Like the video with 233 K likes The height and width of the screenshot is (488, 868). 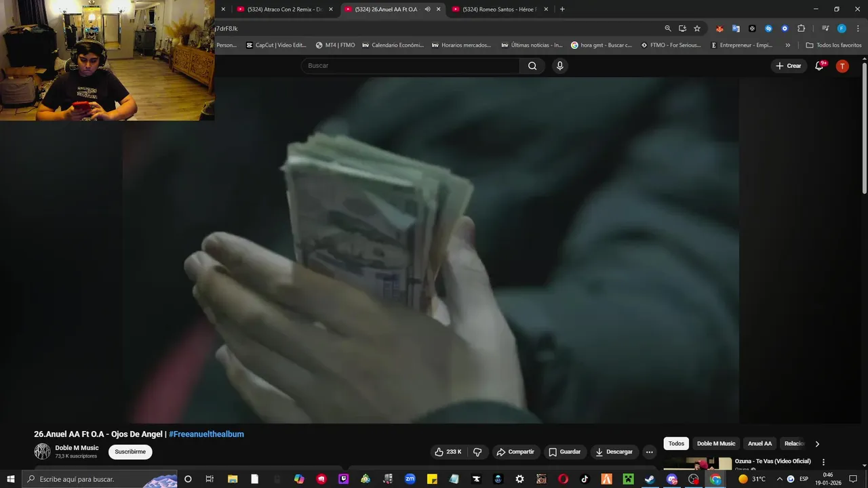(448, 452)
